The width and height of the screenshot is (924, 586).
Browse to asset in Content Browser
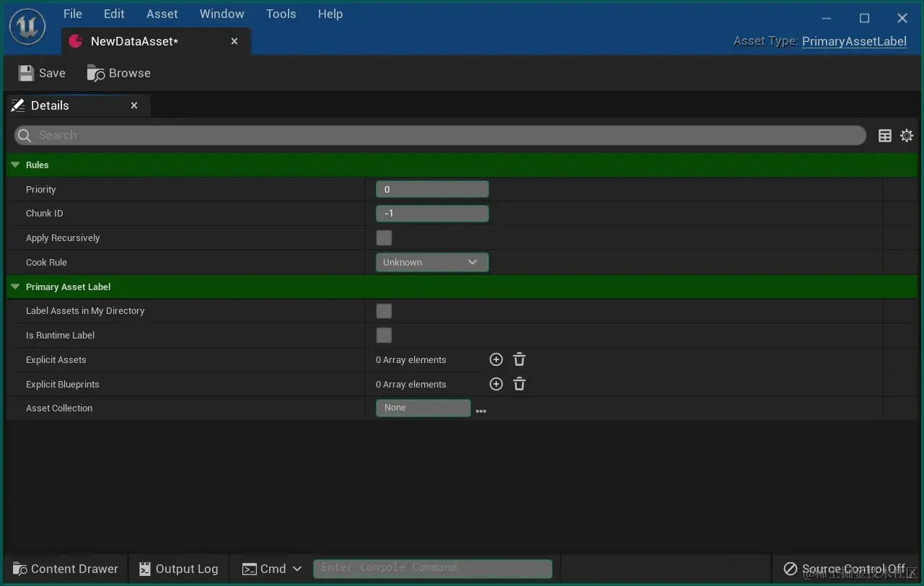(119, 73)
